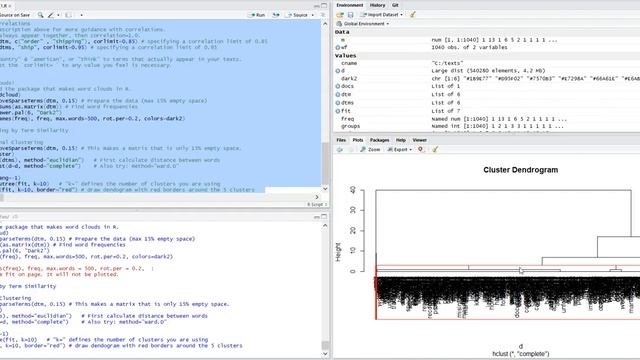Open the Global Environment selector
Viewport: 640px width, 360px height.
coord(362,24)
